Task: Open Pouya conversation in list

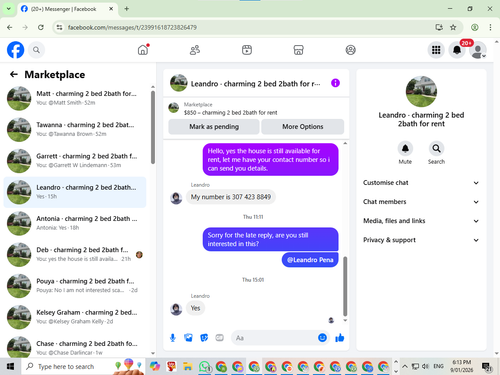Action: [75, 286]
